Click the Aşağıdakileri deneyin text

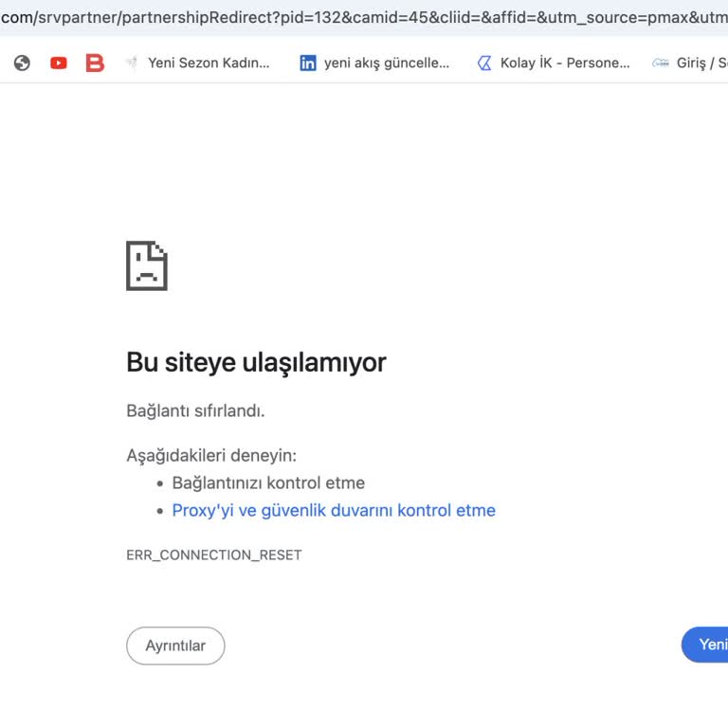tap(211, 455)
